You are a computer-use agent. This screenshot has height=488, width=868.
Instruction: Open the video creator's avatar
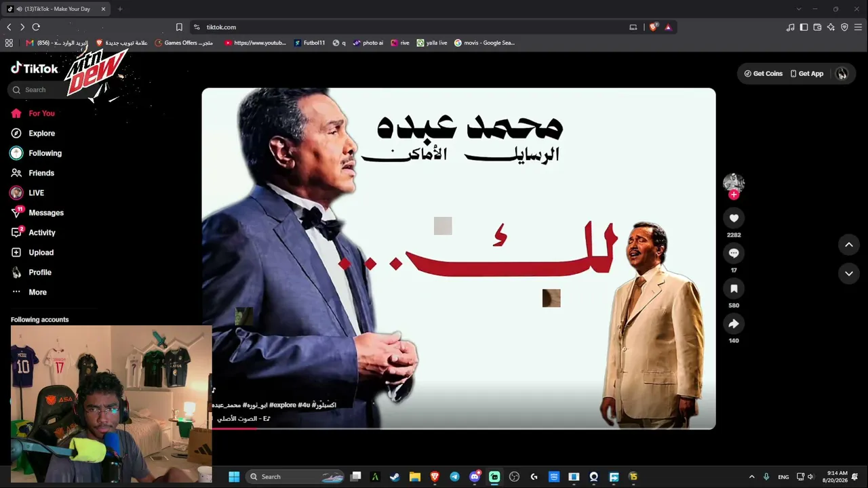coord(734,182)
